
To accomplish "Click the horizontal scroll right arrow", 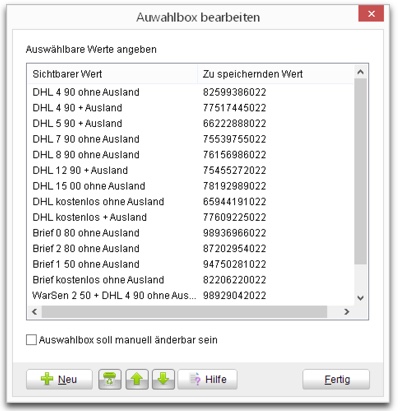I will click(347, 312).
